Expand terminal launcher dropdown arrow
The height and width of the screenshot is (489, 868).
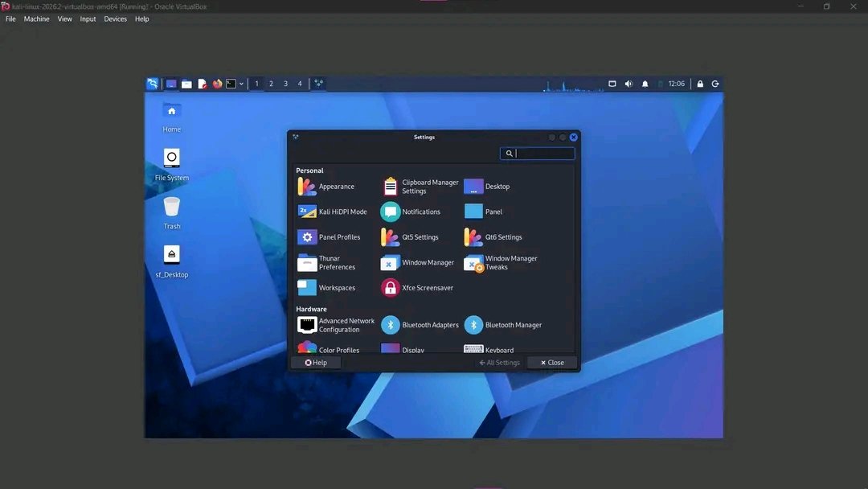point(241,84)
